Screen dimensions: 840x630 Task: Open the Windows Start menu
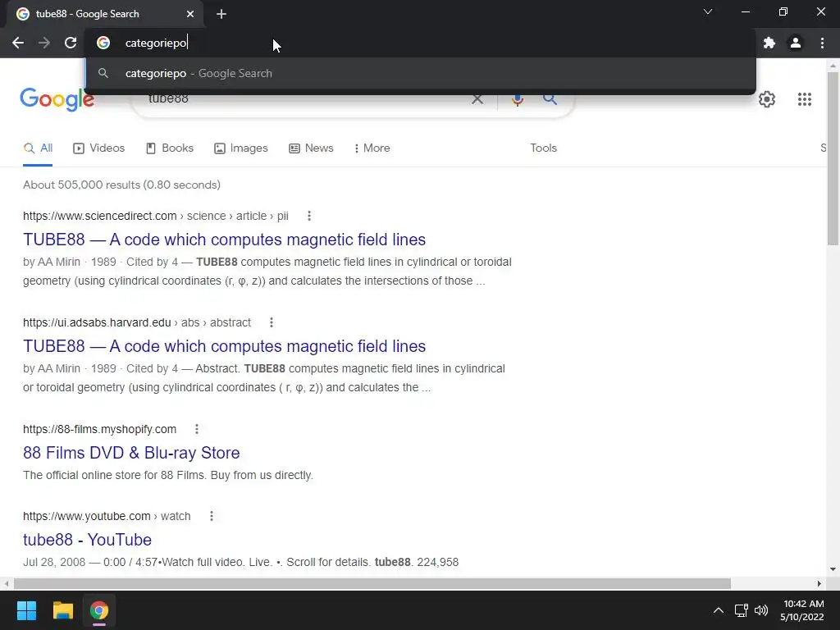click(26, 610)
